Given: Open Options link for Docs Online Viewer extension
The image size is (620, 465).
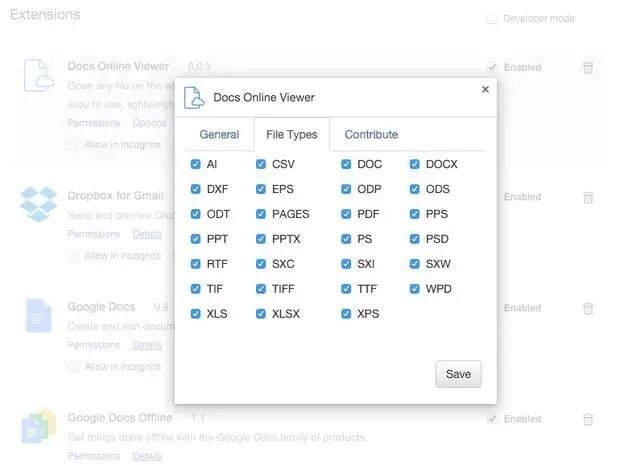Looking at the screenshot, I should point(149,123).
